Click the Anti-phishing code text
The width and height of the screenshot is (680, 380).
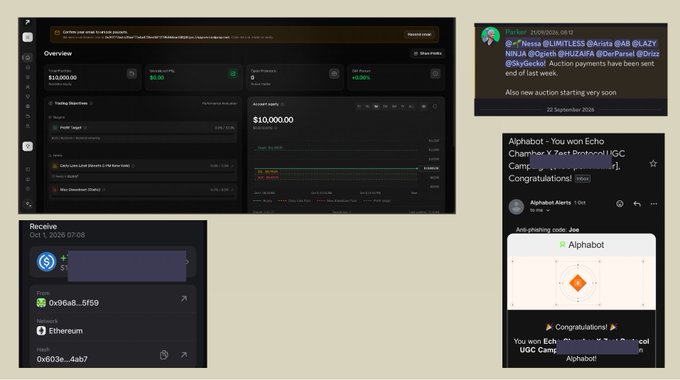tap(547, 229)
